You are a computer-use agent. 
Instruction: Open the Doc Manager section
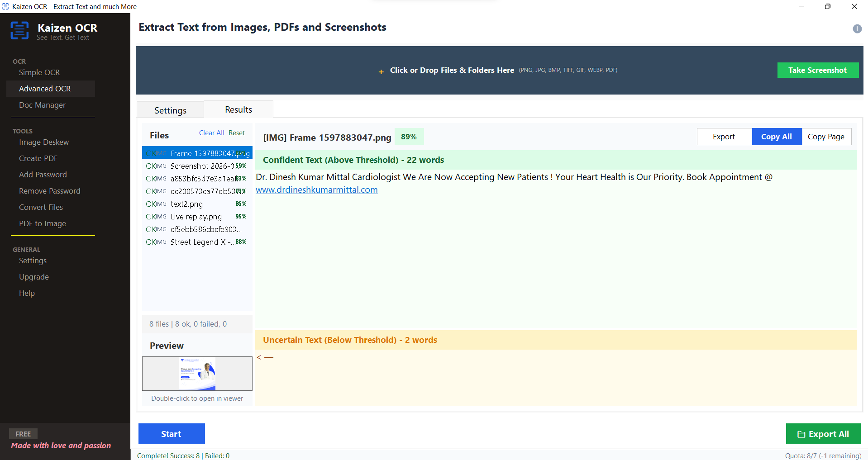(x=42, y=105)
